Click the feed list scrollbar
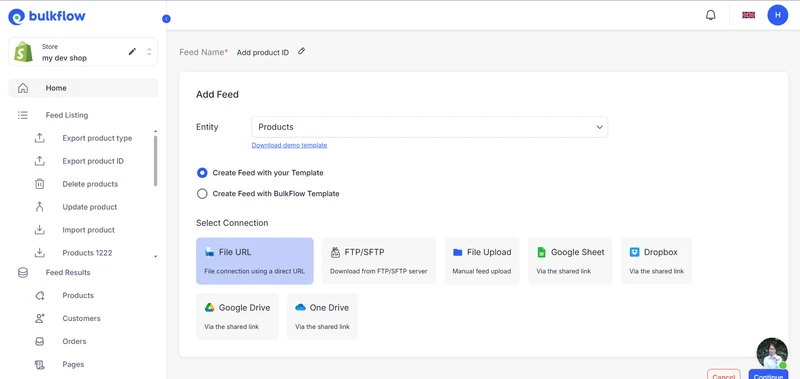Image resolution: width=800 pixels, height=379 pixels. click(x=156, y=161)
